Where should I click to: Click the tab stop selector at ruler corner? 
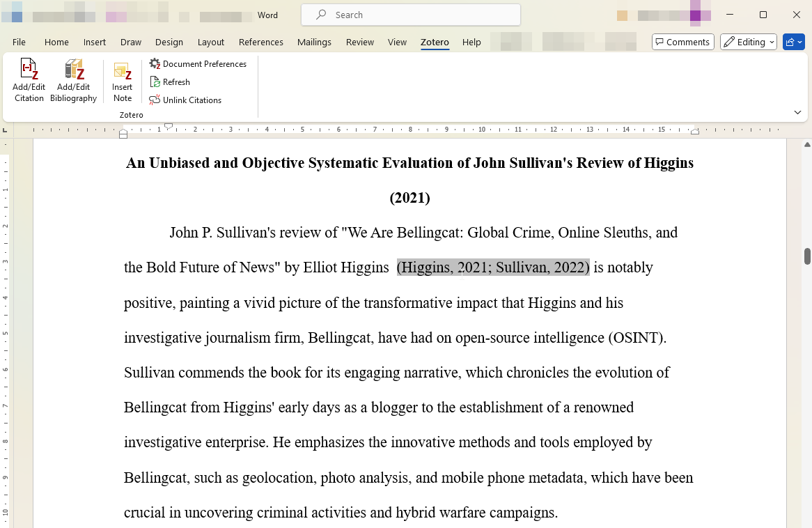click(x=5, y=130)
